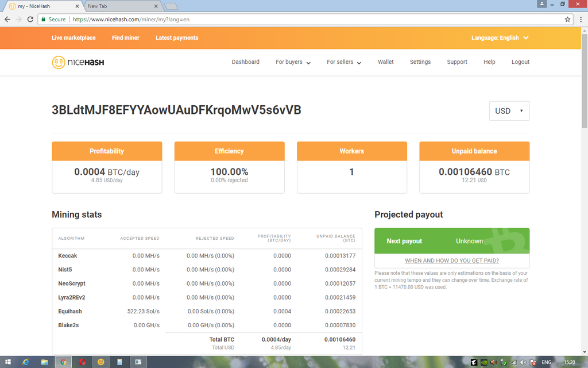
Task: Open the network signal tray icon
Action: coord(513,362)
